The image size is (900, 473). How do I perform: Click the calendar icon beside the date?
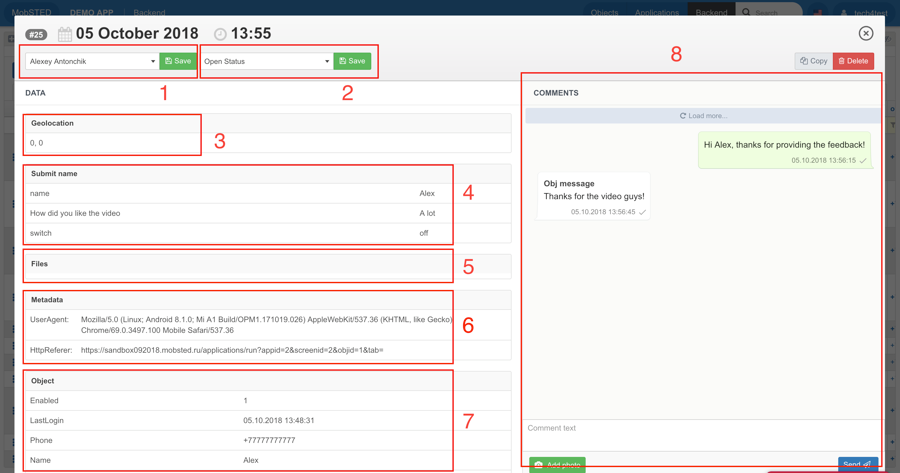click(x=65, y=34)
